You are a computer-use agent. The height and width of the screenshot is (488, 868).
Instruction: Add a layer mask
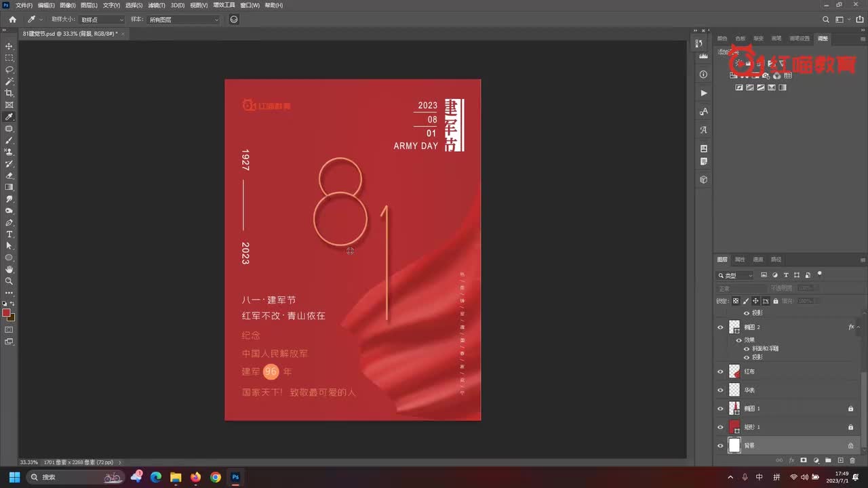click(804, 461)
